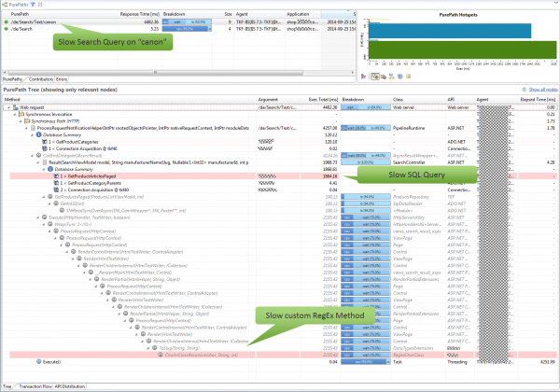Click the right scroll arrow of the PurePath list

point(353,73)
